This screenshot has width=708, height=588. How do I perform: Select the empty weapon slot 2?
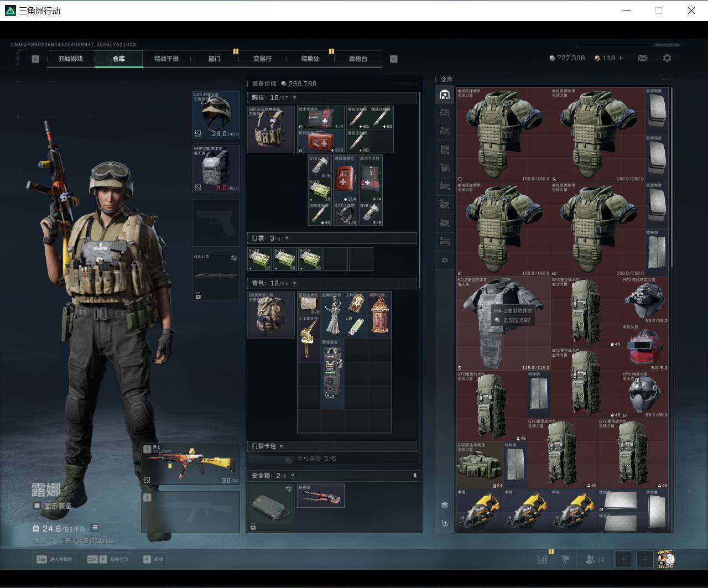tap(191, 512)
